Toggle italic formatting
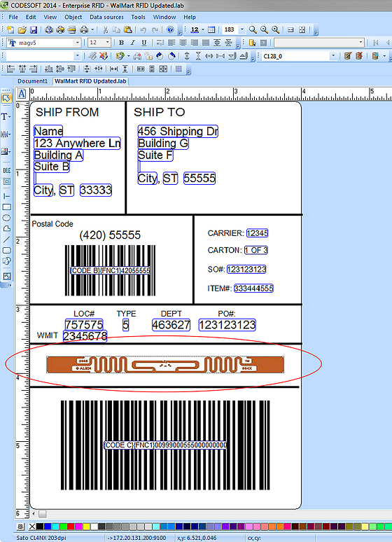The image size is (392, 542). coord(132,43)
